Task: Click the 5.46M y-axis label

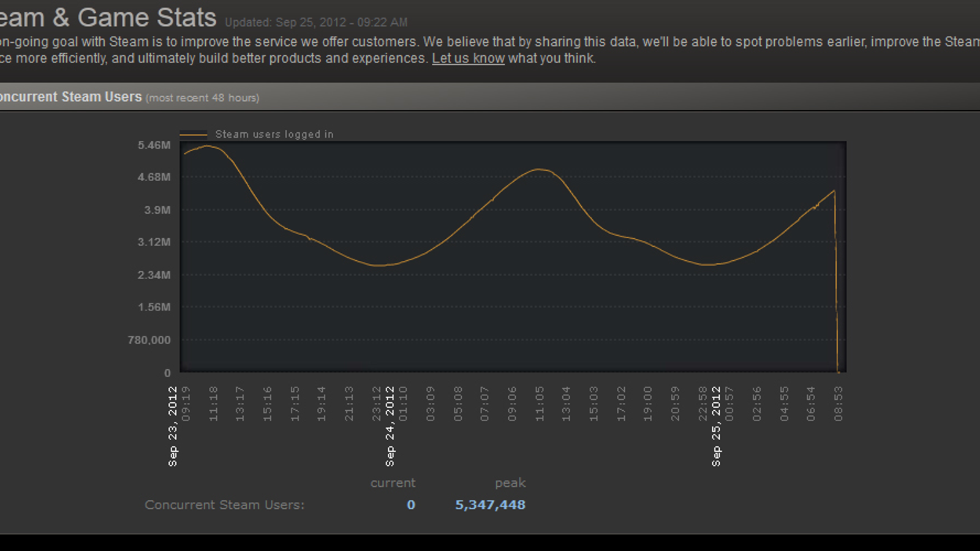Action: [154, 145]
